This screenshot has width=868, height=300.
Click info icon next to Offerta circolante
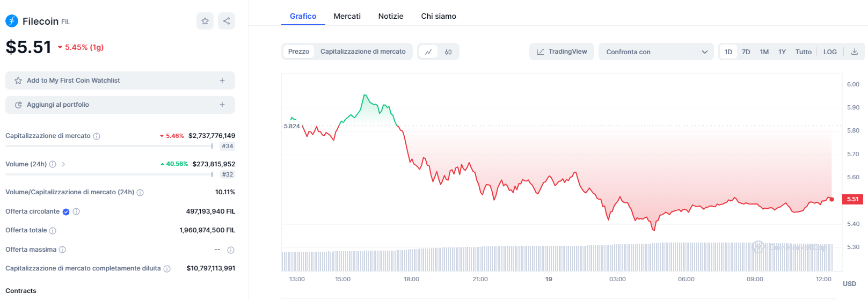[76, 211]
